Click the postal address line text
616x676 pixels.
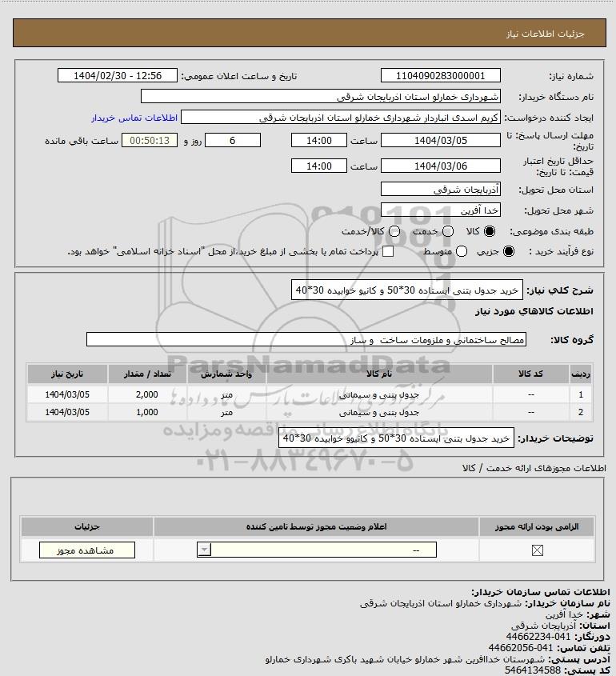406,658
